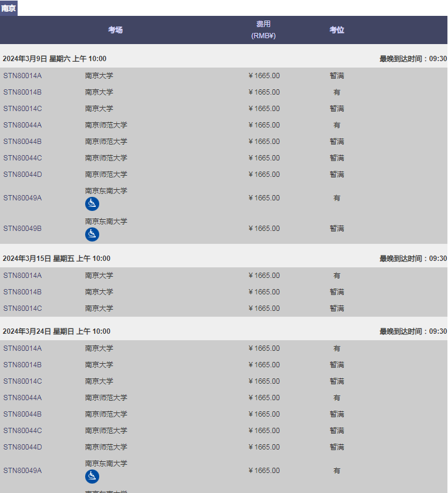448x493 pixels.
Task: Click the 考场 column header
Action: point(115,30)
